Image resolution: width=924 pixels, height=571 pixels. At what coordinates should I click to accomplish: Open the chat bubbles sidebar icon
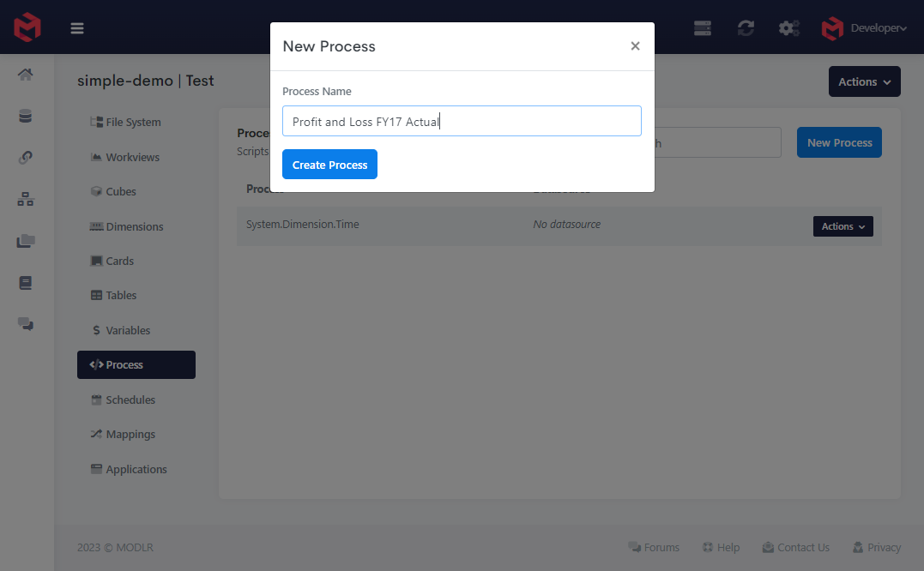tap(26, 324)
